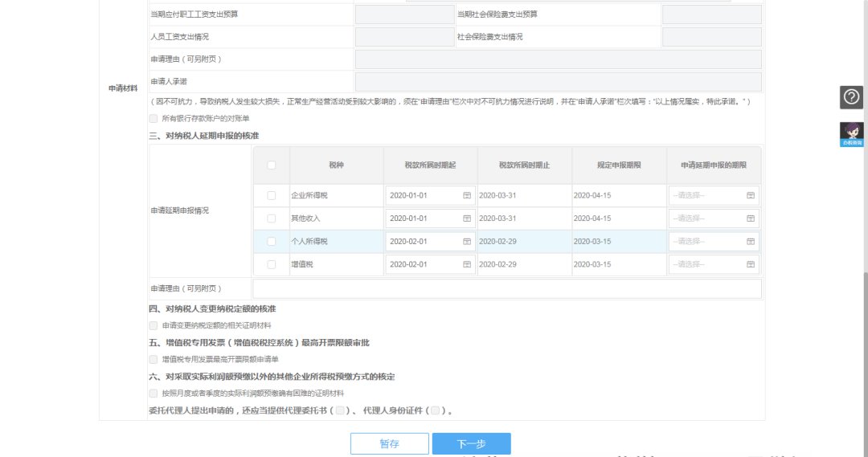Click the 暂存 button
The width and height of the screenshot is (868, 457).
390,443
